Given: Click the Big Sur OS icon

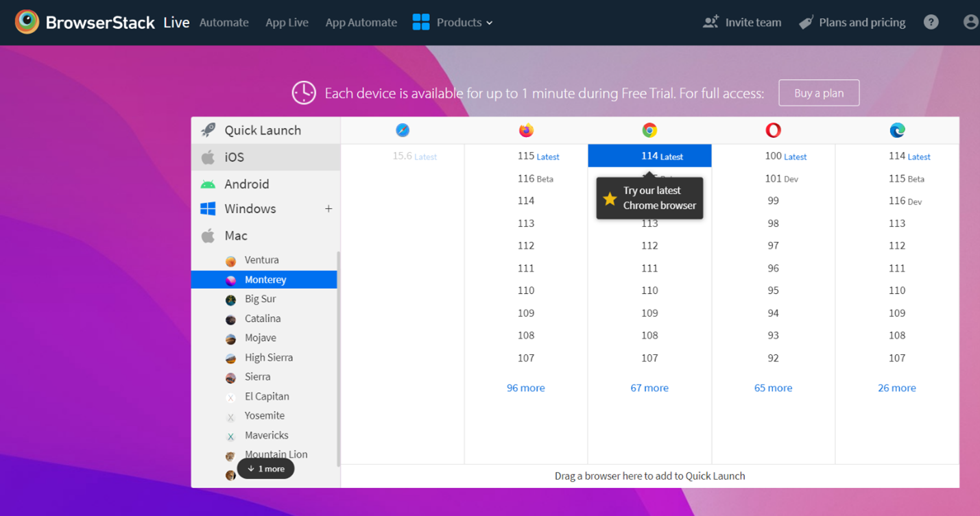Looking at the screenshot, I should [x=231, y=300].
